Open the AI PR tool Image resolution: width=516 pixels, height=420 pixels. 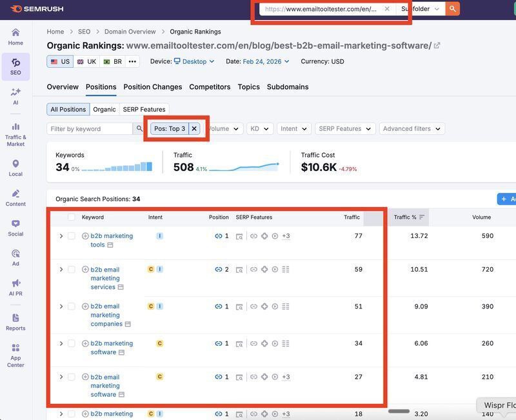15,286
